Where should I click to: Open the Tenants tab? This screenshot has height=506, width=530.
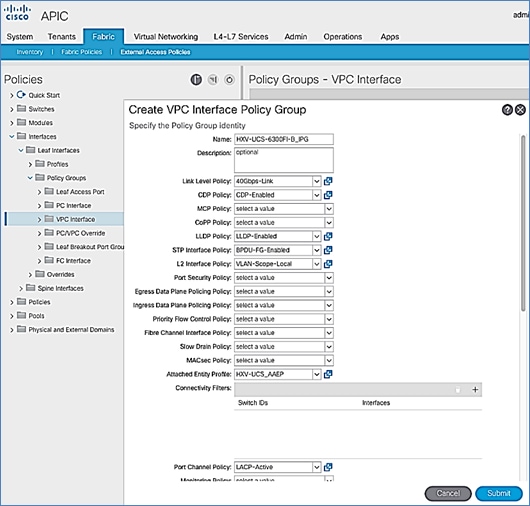click(62, 37)
